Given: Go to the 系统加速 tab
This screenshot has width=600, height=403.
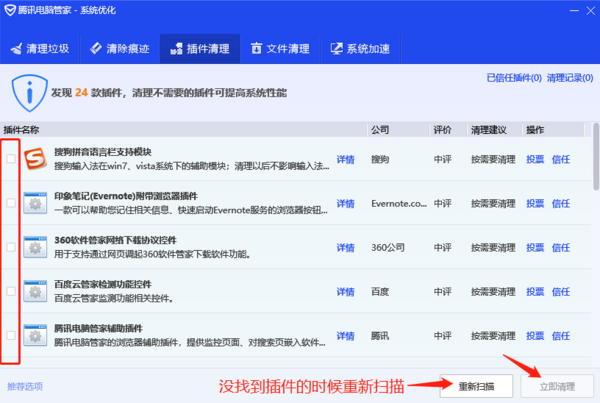Looking at the screenshot, I should [x=362, y=48].
